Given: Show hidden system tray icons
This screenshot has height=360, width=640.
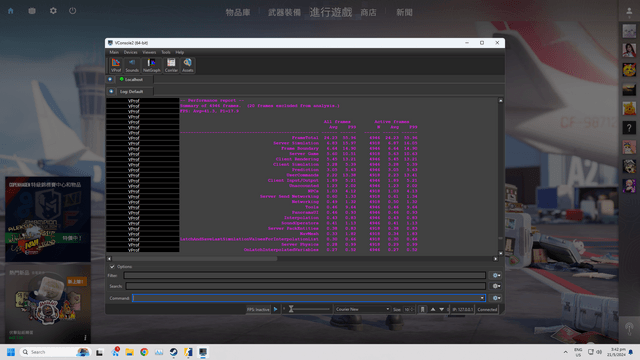Looking at the screenshot, I should [565, 352].
